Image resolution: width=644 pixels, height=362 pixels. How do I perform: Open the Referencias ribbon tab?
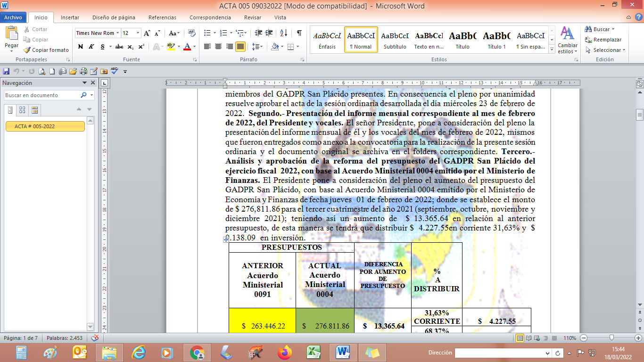pos(162,17)
